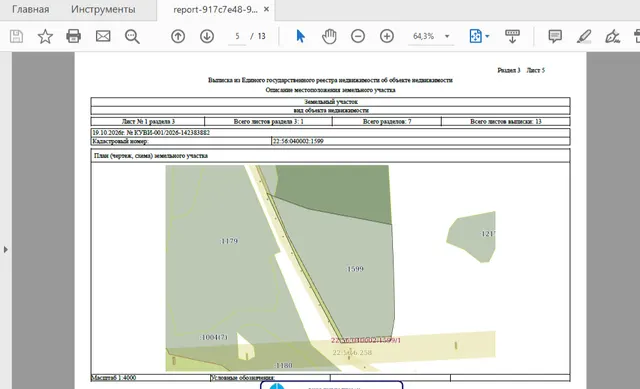Go to previous page arrow
640x389 pixels.
point(178,36)
